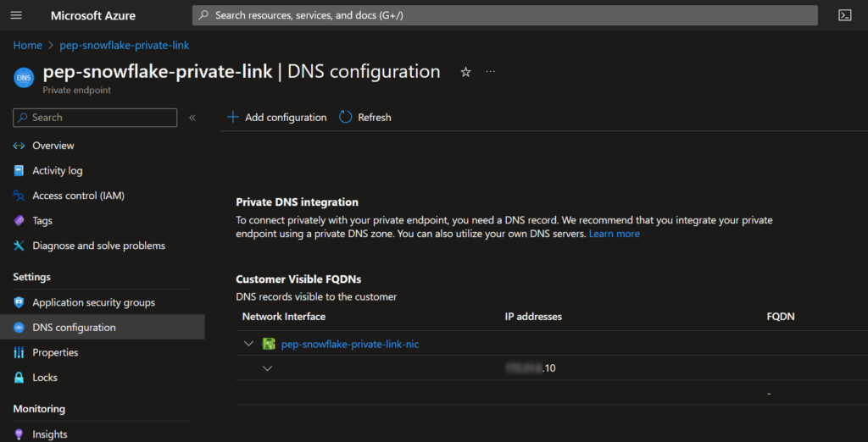Click the global search resources box

[504, 15]
